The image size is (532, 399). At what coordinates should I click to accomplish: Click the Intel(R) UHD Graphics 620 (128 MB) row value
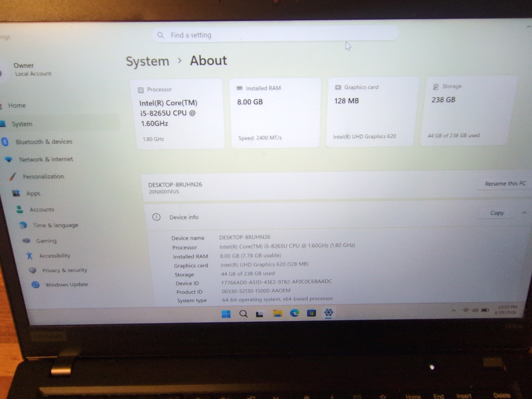pos(264,264)
